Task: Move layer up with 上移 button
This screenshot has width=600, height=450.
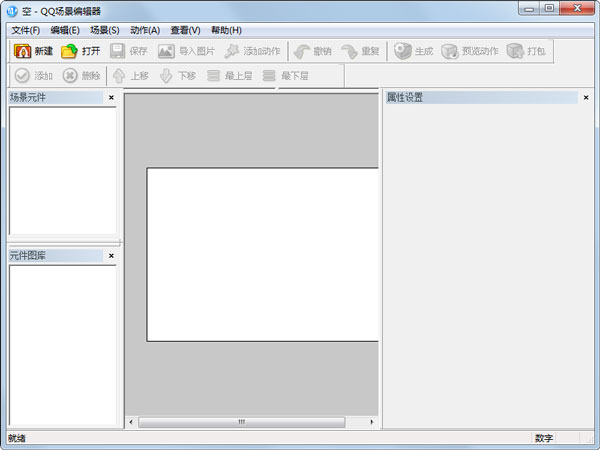Action: pos(119,76)
